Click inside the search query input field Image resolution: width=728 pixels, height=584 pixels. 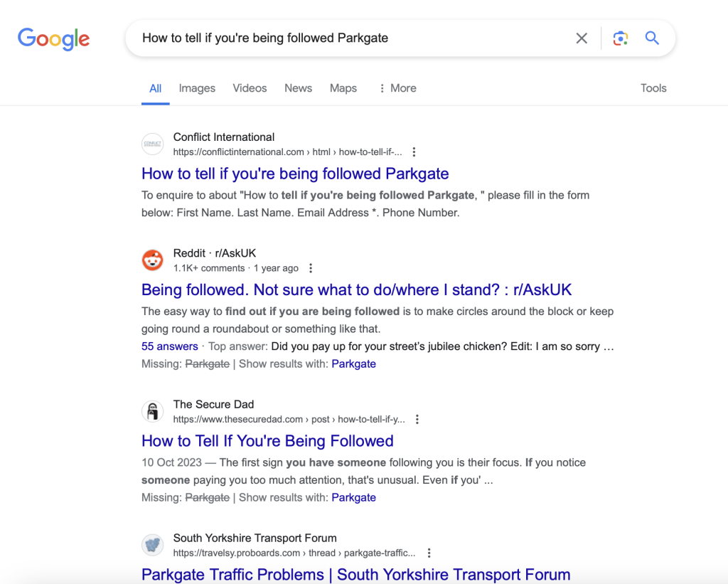pos(320,38)
